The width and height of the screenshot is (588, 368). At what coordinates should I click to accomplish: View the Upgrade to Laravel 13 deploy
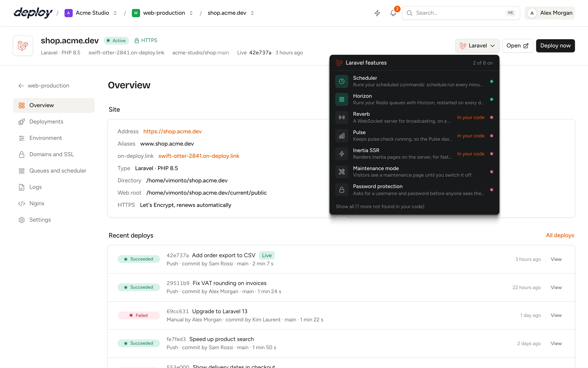[556, 315]
